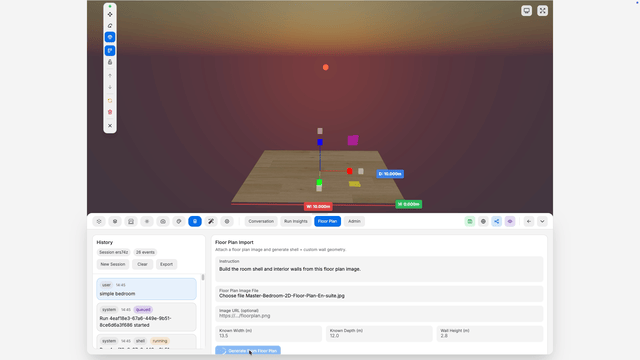Toggle the first blue highlighted tool in vertical toolbar
The height and width of the screenshot is (360, 640).
pos(110,37)
